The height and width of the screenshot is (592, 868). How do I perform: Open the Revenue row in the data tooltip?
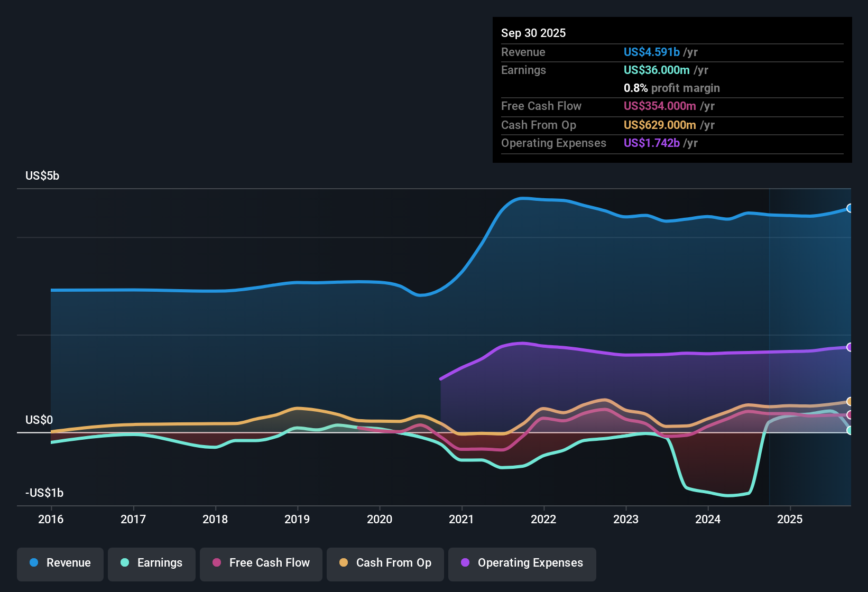click(x=523, y=52)
